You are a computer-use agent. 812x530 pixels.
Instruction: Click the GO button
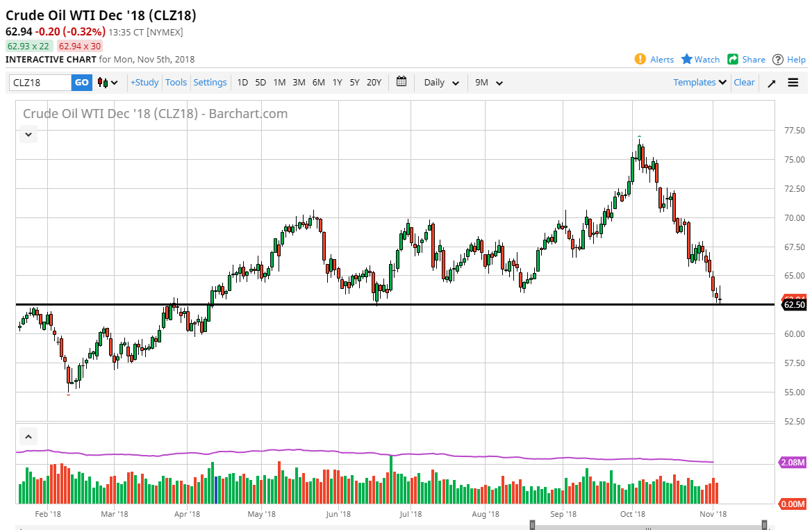coord(81,82)
